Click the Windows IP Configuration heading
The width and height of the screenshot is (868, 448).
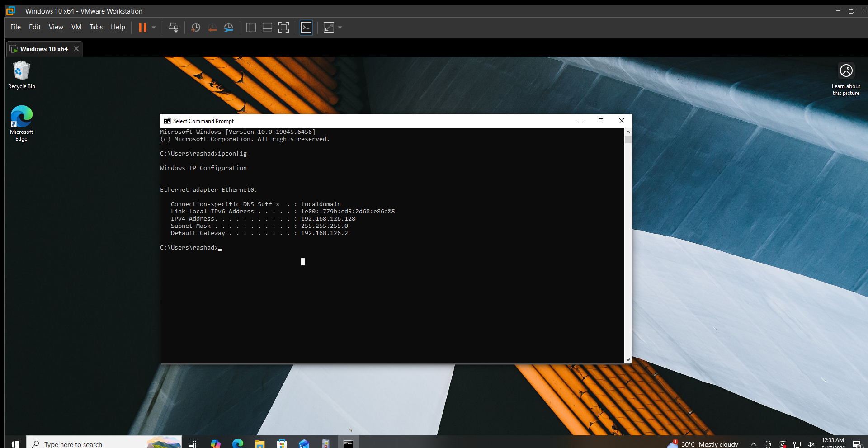(x=203, y=168)
